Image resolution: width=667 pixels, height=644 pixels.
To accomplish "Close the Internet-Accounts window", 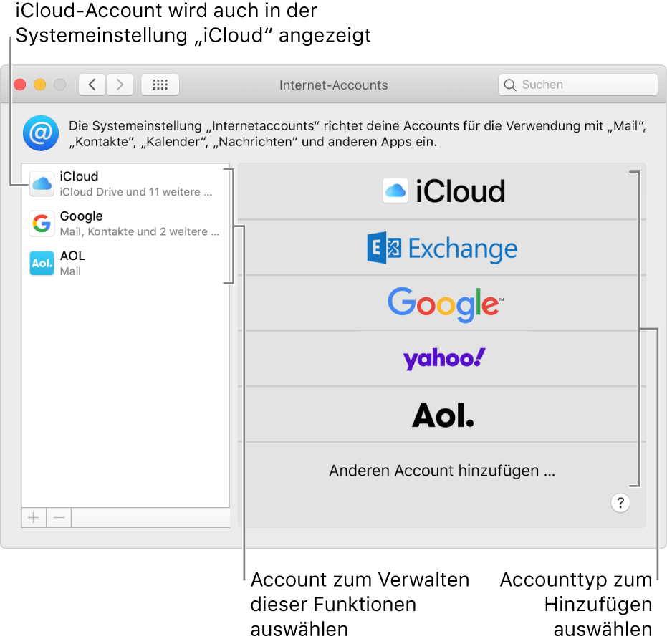I will [20, 85].
